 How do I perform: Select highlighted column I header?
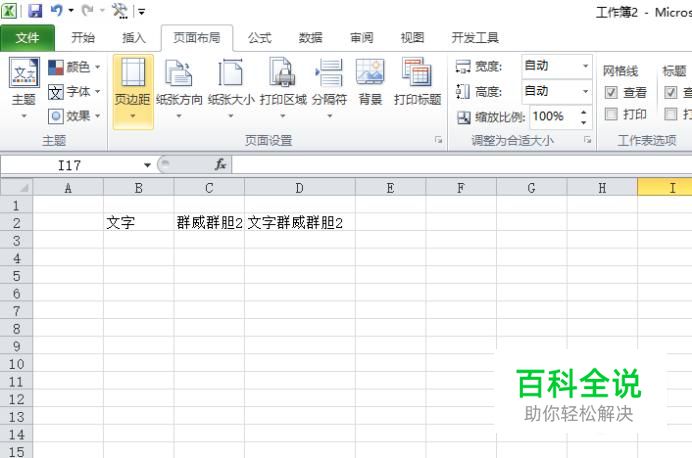point(665,188)
